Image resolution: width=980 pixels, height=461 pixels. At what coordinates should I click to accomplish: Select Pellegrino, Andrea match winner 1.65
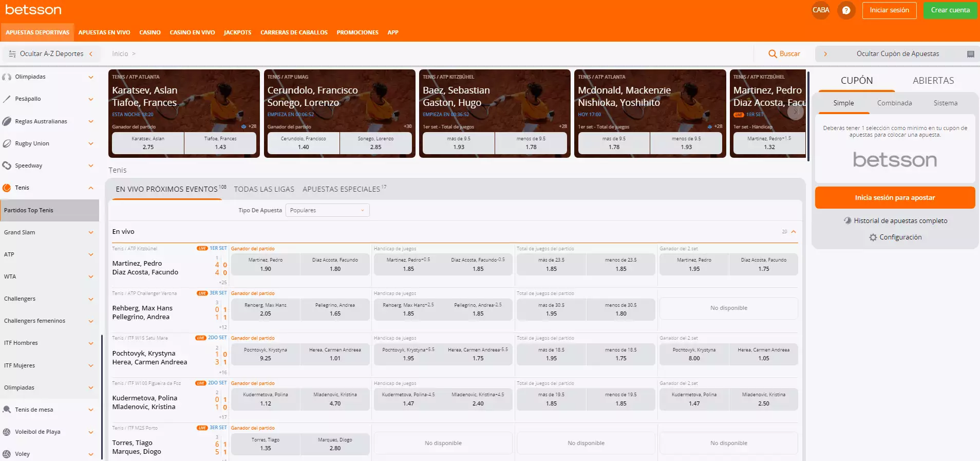point(335,309)
